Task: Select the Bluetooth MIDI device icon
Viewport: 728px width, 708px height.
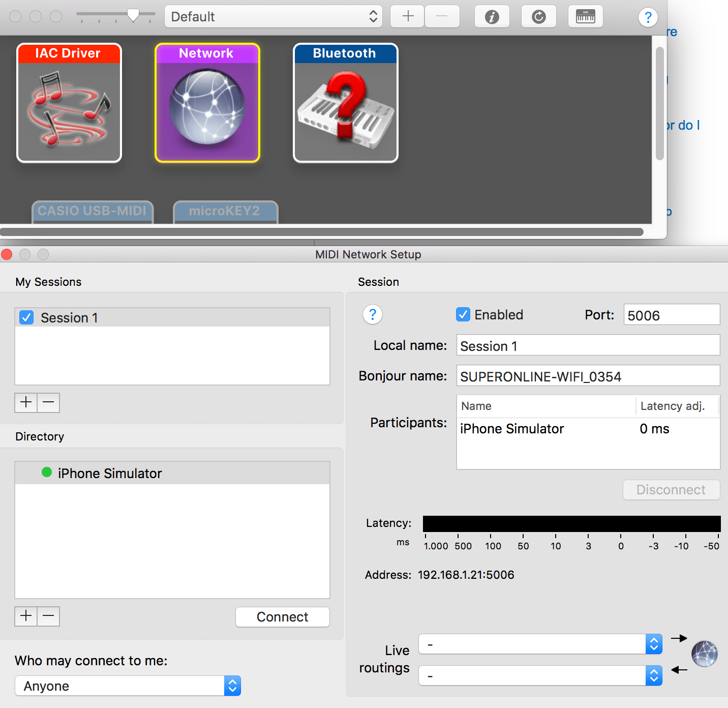Action: 345,104
